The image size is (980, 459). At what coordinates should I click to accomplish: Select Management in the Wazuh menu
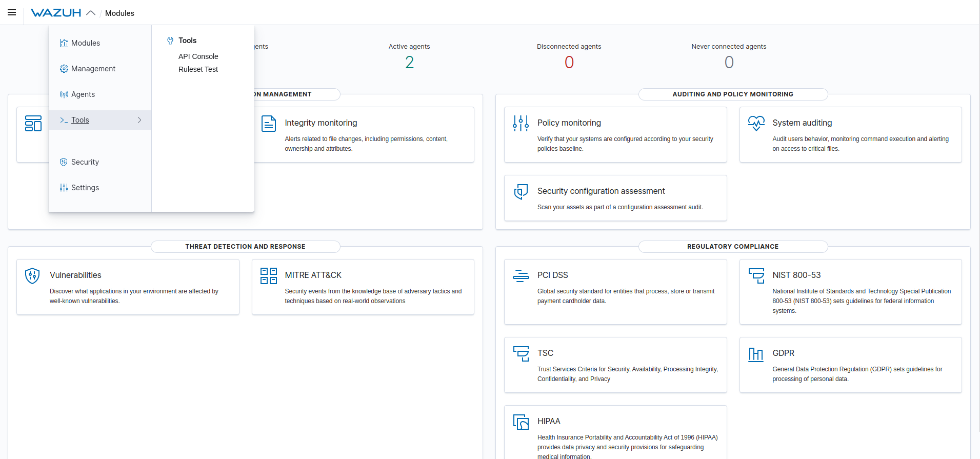tap(93, 69)
